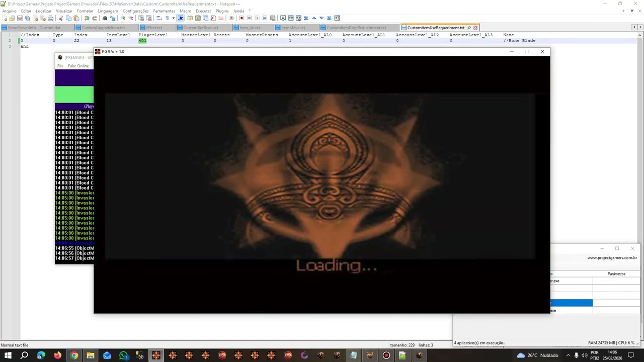The width and height of the screenshot is (644, 362).
Task: Close the PG 97d + 1.0 game window
Action: (542, 51)
